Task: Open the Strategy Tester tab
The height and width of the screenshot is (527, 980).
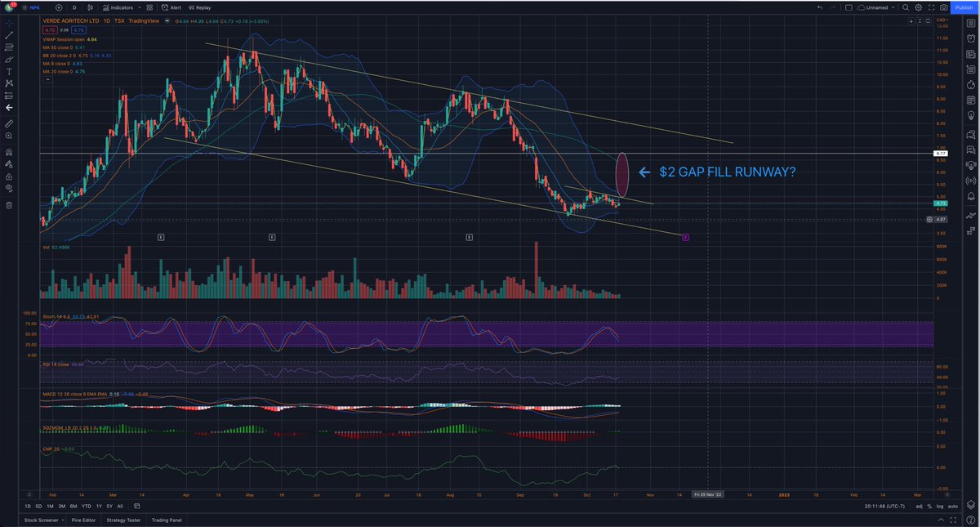Action: click(123, 520)
